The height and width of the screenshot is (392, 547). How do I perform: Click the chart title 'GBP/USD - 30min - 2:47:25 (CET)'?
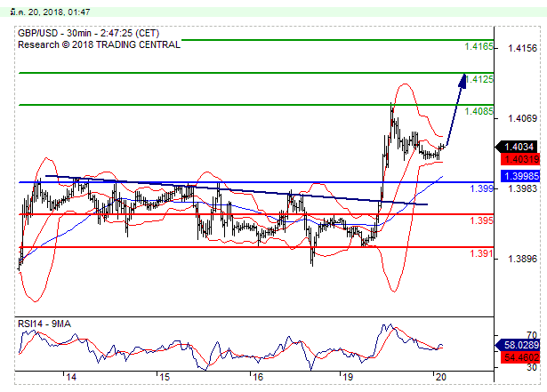coord(89,34)
